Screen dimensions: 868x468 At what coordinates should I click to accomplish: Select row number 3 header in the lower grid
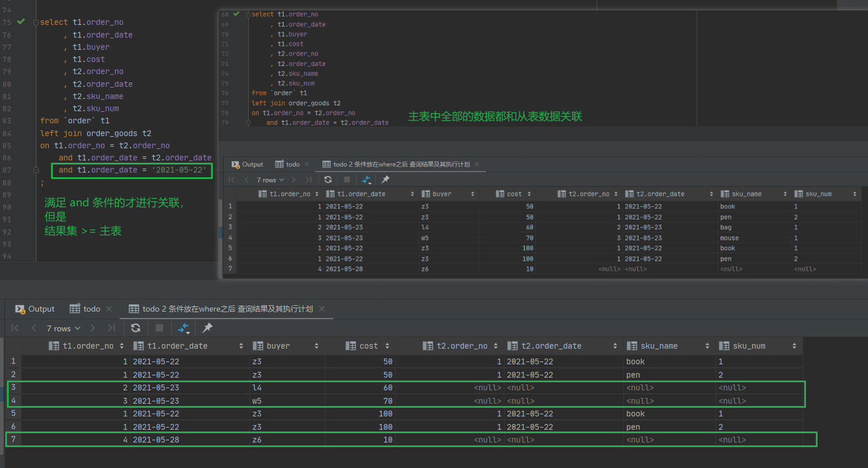[x=13, y=387]
